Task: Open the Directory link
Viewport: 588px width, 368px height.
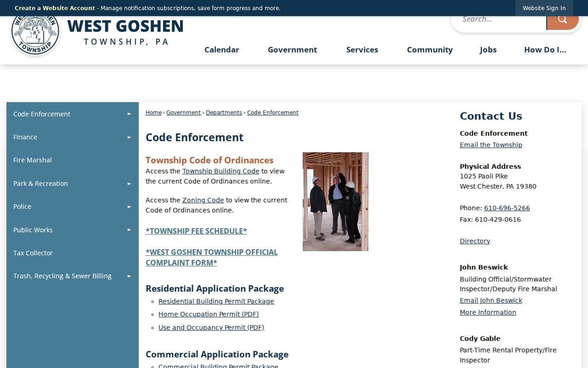Action: [475, 241]
